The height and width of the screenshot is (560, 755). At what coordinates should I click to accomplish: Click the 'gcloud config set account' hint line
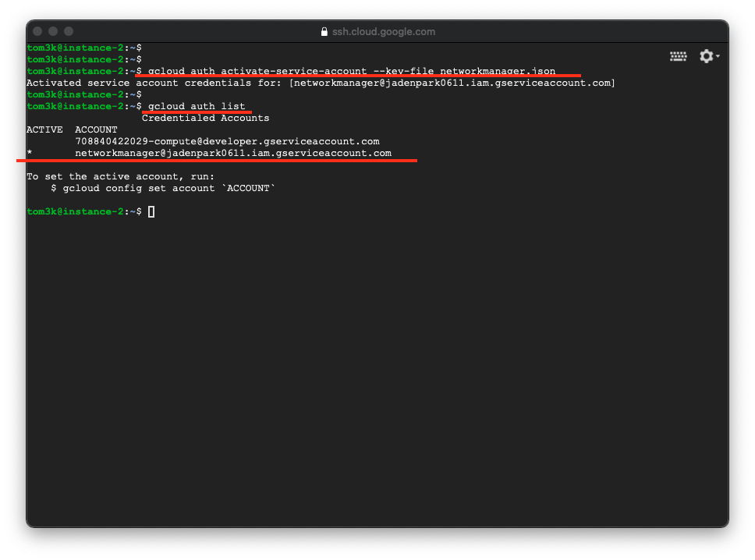(x=163, y=188)
